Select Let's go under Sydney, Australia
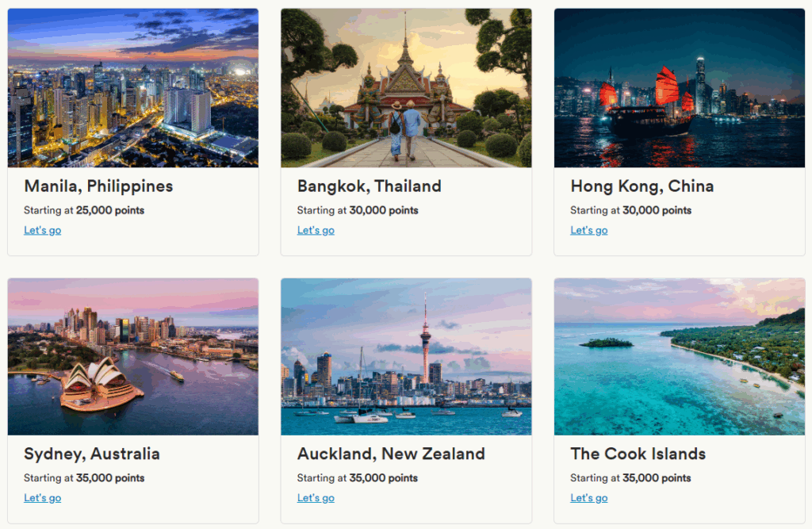Viewport: 812px width, 529px height. coord(42,498)
